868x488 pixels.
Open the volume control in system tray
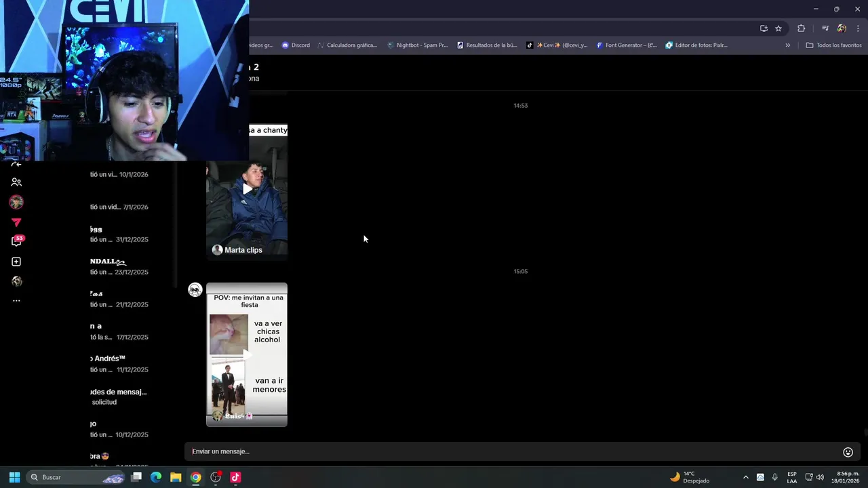click(820, 477)
